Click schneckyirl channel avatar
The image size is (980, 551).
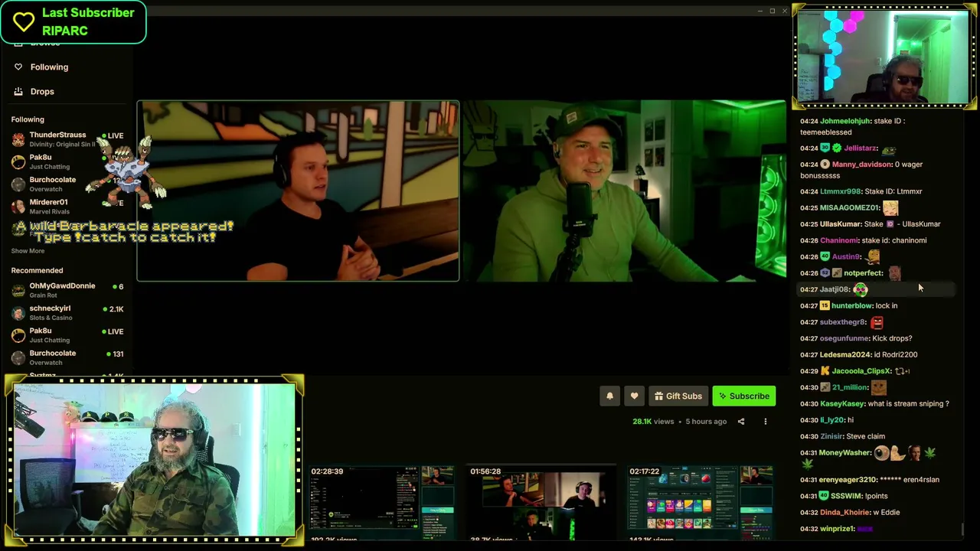point(18,313)
